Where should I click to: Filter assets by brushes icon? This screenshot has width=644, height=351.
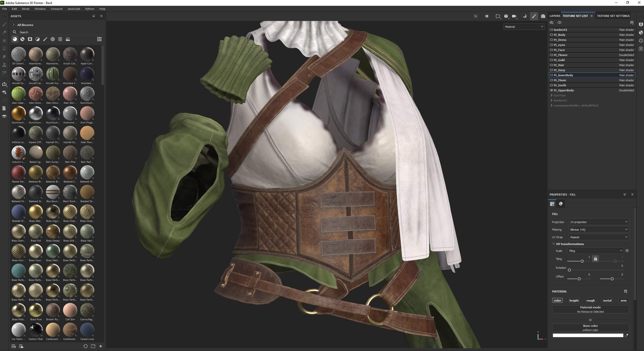pos(45,39)
